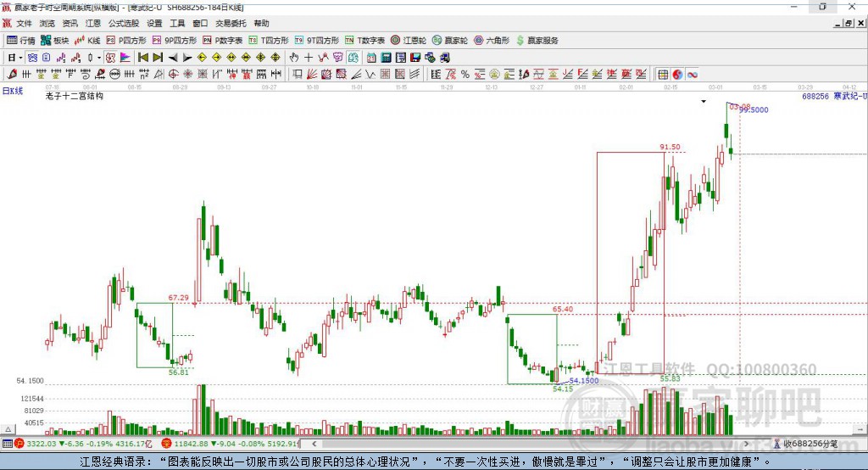
Task: Click the first yellow diamond arrow icon
Action: pos(202,58)
